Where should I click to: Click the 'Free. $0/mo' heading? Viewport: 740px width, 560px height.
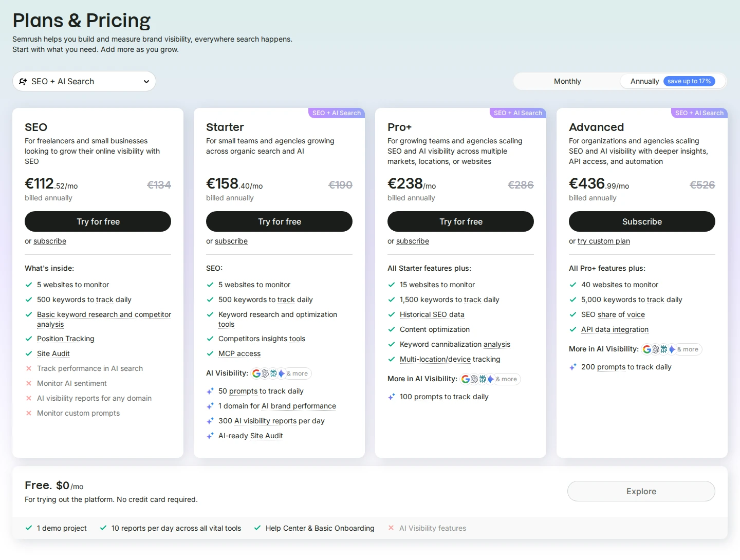pos(54,486)
